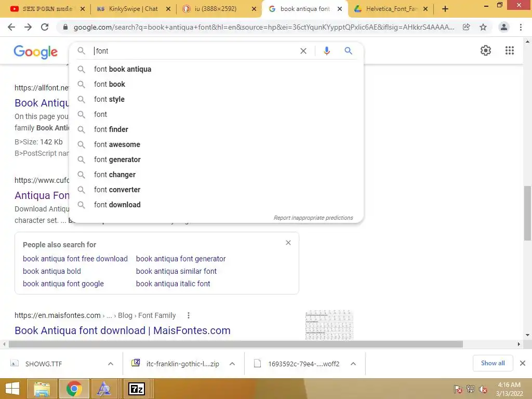
Task: Expand woff2 download options arrow
Action: point(353,364)
